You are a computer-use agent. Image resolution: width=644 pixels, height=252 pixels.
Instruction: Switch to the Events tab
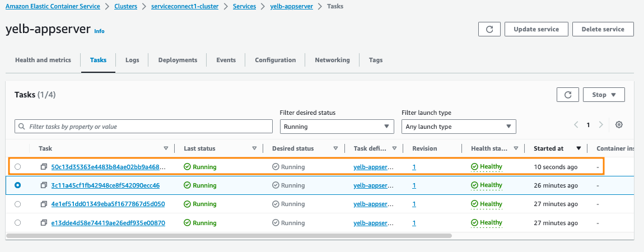(x=226, y=60)
